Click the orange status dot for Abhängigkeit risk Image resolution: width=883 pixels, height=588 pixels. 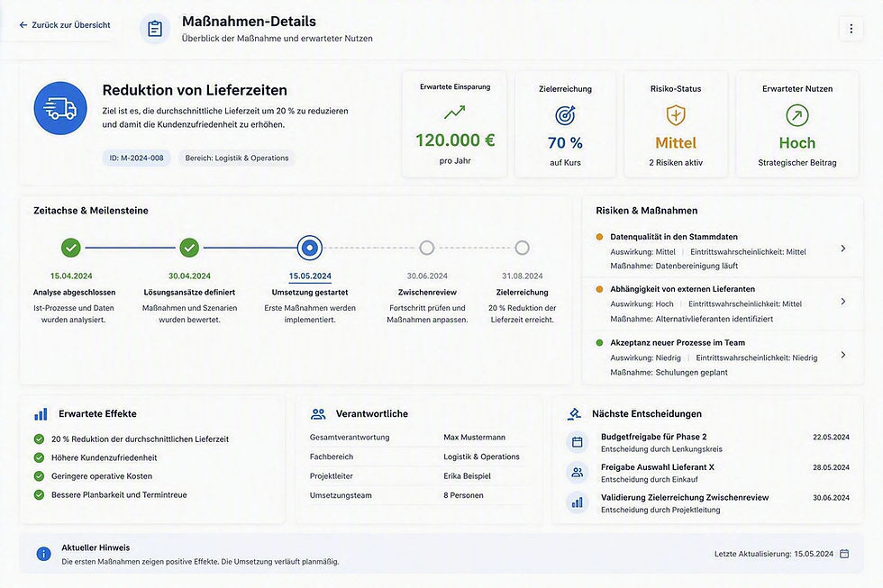[x=599, y=289]
